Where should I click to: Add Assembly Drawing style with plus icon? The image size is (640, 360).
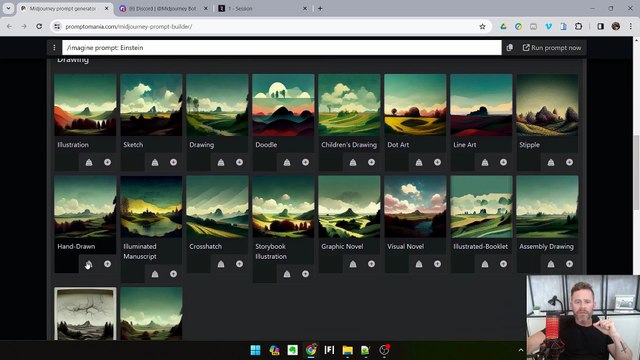tap(569, 264)
